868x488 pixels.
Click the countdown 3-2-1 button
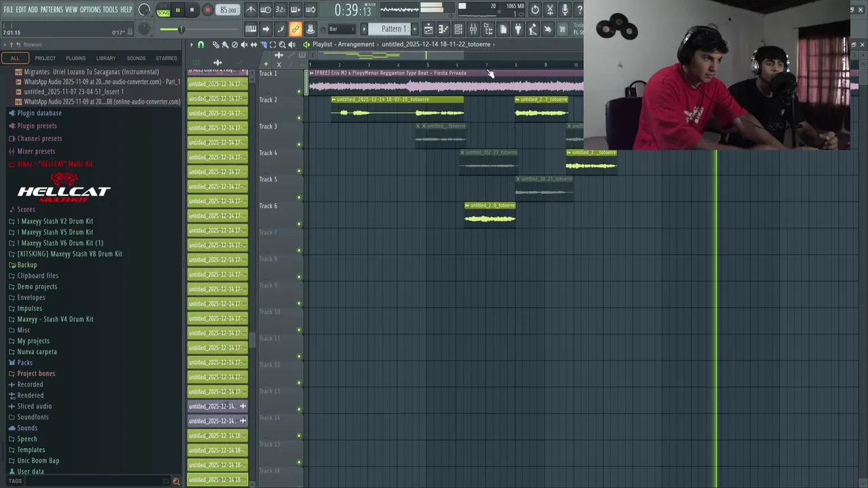coord(281,9)
